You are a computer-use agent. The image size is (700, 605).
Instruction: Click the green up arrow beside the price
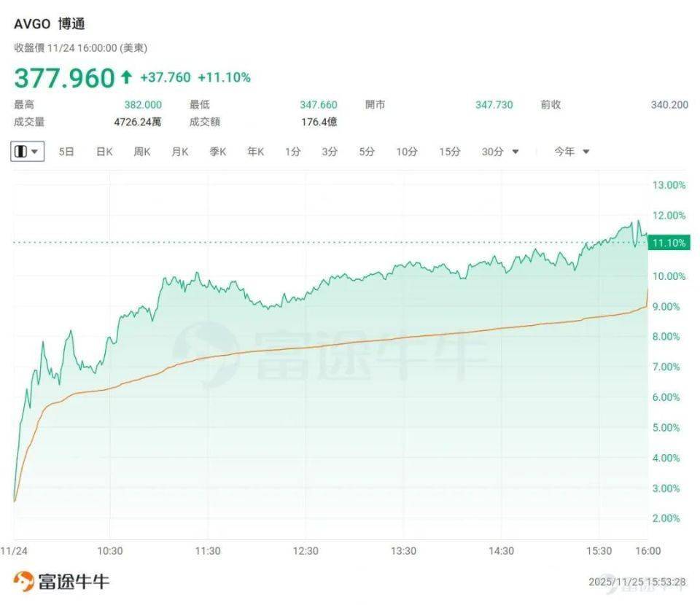point(127,77)
